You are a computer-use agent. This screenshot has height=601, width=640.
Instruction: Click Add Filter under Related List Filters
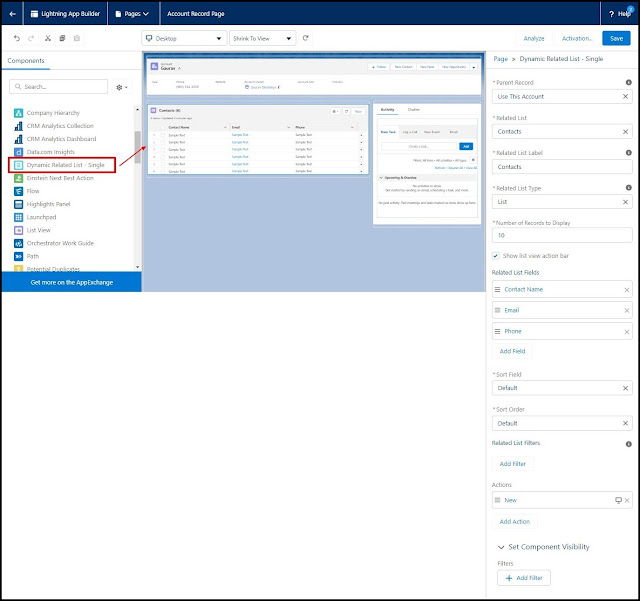pyautogui.click(x=513, y=464)
